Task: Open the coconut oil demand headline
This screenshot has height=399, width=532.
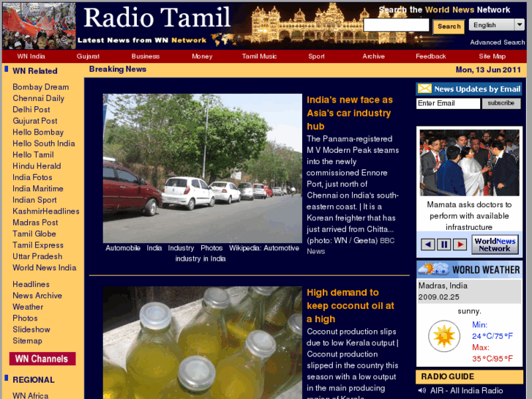Action: (351, 305)
